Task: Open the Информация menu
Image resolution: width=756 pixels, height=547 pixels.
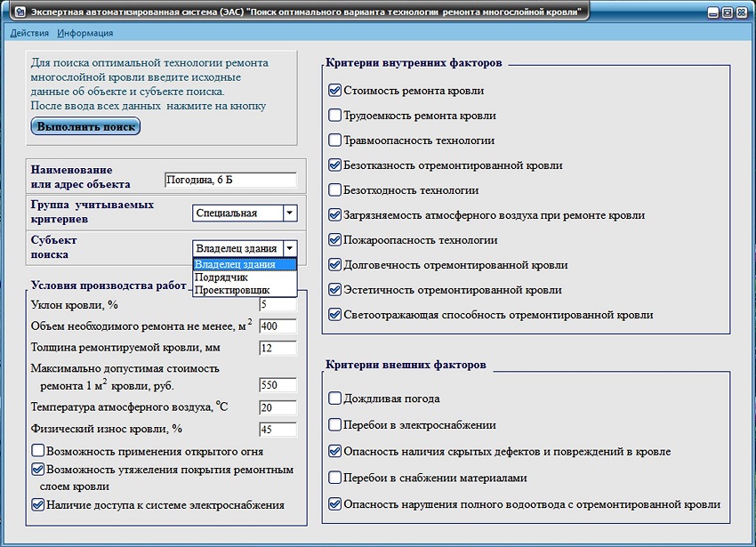Action: click(84, 33)
